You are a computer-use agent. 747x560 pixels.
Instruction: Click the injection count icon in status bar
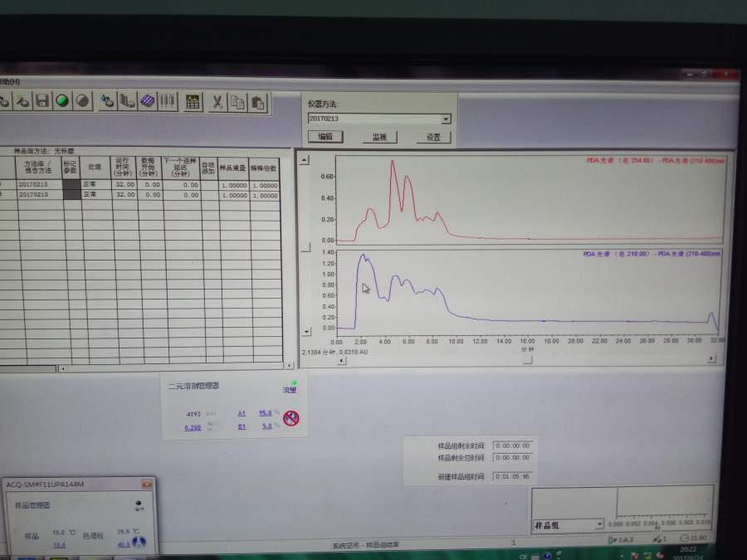pyautogui.click(x=657, y=539)
